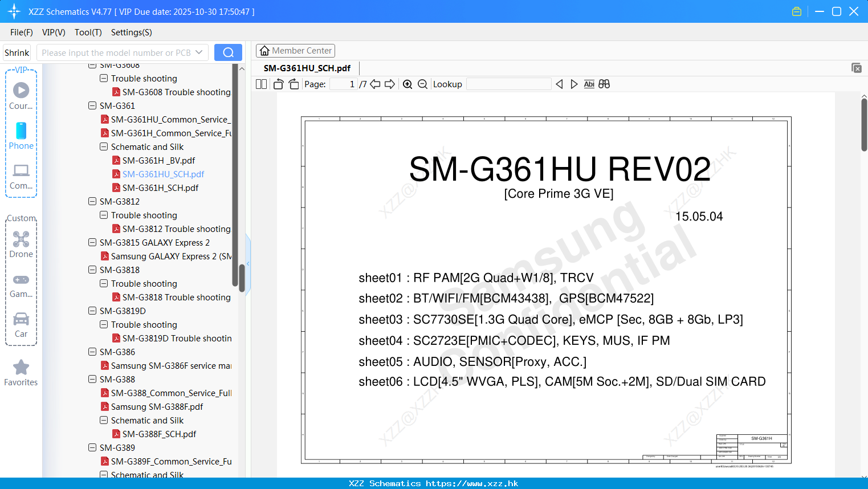The image size is (868, 489).
Task: Select the SM-G361HU_SCH.pdf tab
Action: tap(307, 68)
